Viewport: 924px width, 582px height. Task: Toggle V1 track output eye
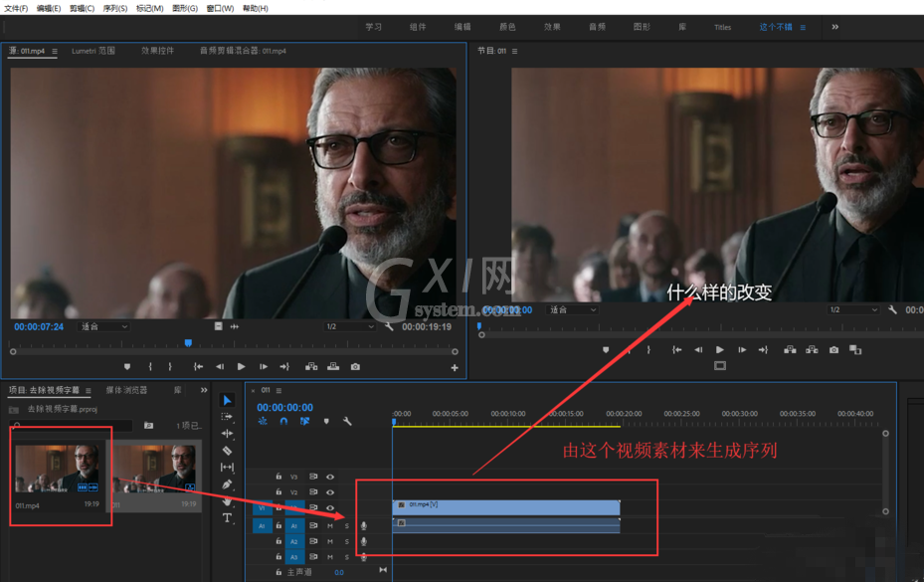click(330, 507)
